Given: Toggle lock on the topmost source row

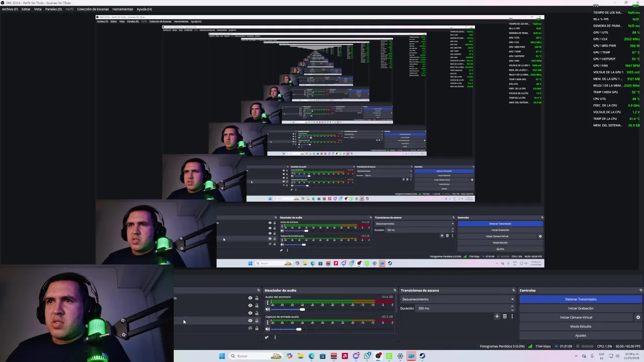Looking at the screenshot, I should (257, 298).
